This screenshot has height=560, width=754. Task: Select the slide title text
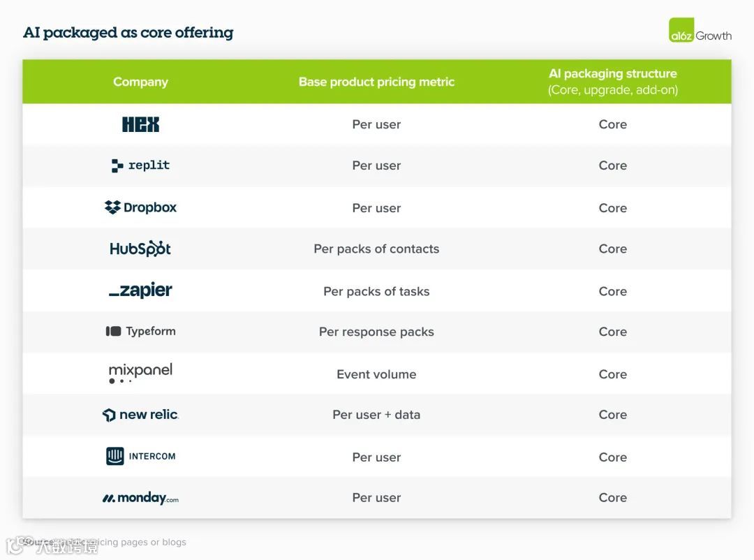click(128, 32)
